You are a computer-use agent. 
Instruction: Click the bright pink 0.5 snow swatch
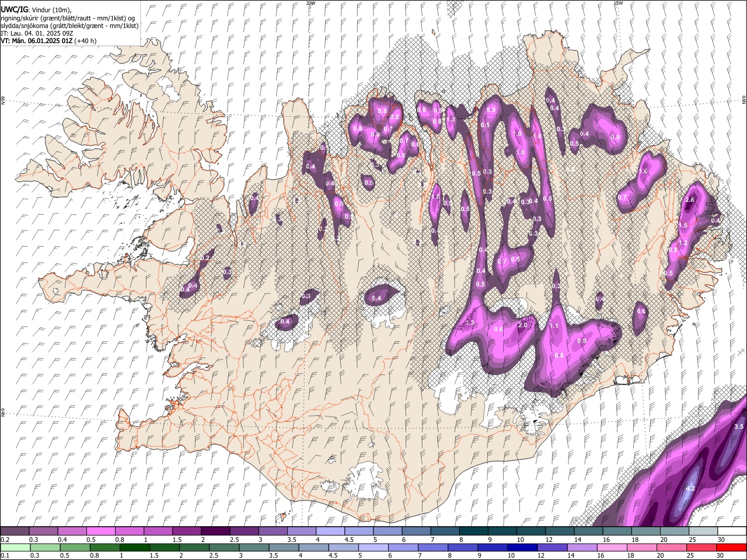pyautogui.click(x=100, y=531)
